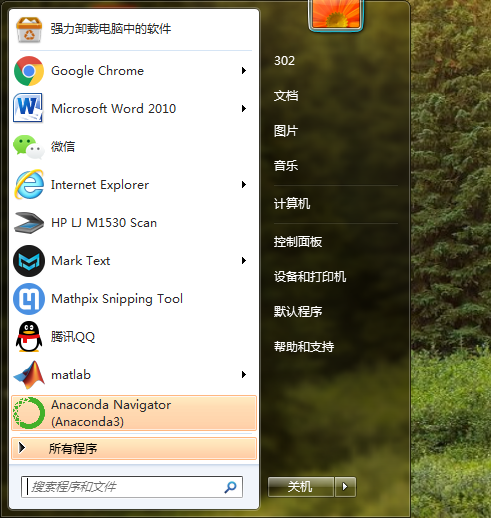Viewport: 491px width, 518px height.
Task: Open Microsoft Word 2010 icon
Action: 28,108
